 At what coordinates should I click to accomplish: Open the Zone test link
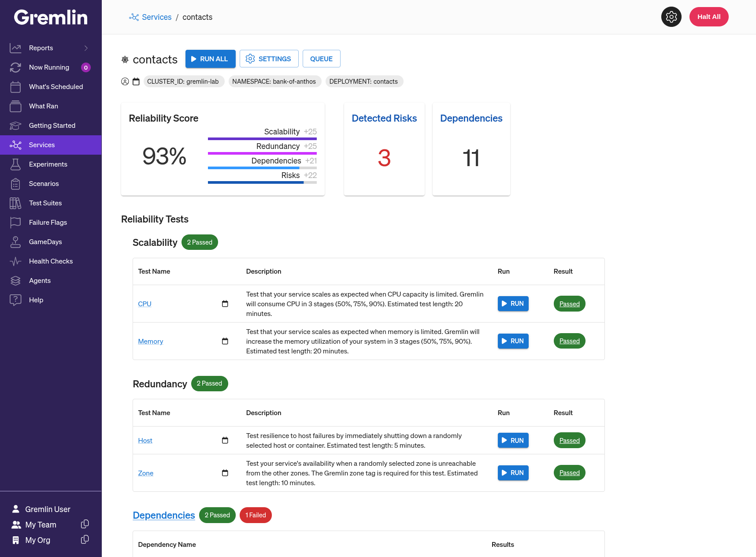[146, 473]
